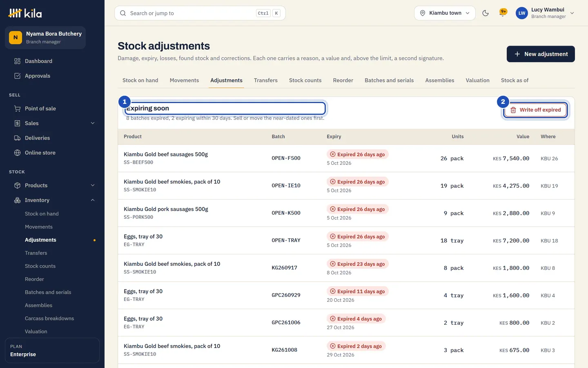Open Carcass breakdowns in sidebar

[x=49, y=319]
